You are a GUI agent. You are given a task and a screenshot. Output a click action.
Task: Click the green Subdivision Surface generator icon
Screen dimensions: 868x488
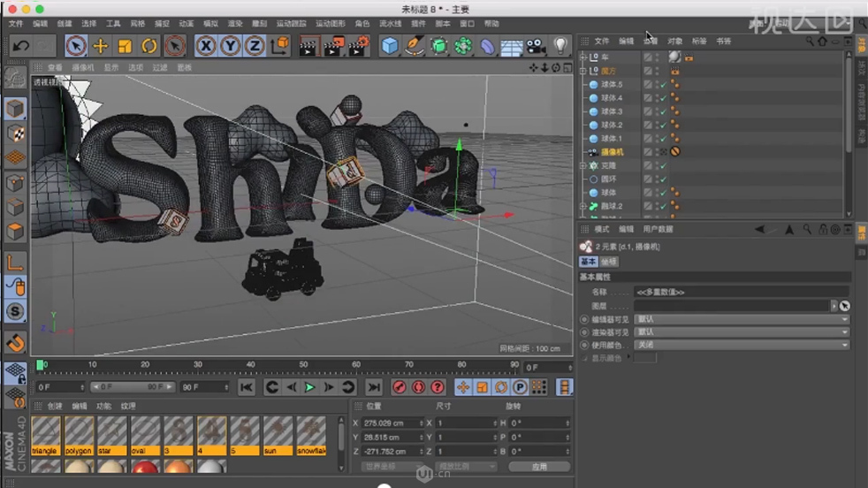point(439,46)
